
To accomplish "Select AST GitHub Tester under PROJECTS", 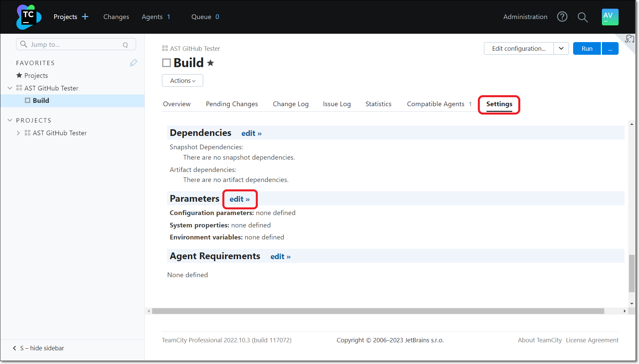I will pyautogui.click(x=60, y=133).
